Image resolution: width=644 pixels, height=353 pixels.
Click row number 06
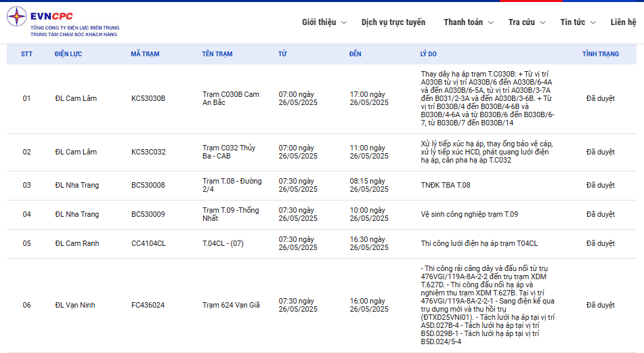(x=26, y=305)
